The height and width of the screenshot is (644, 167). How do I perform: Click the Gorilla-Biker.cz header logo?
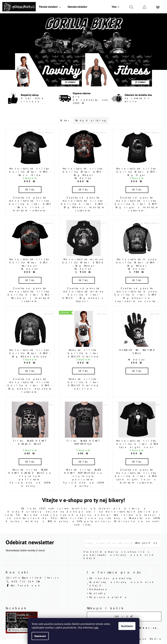pyautogui.click(x=19, y=7)
